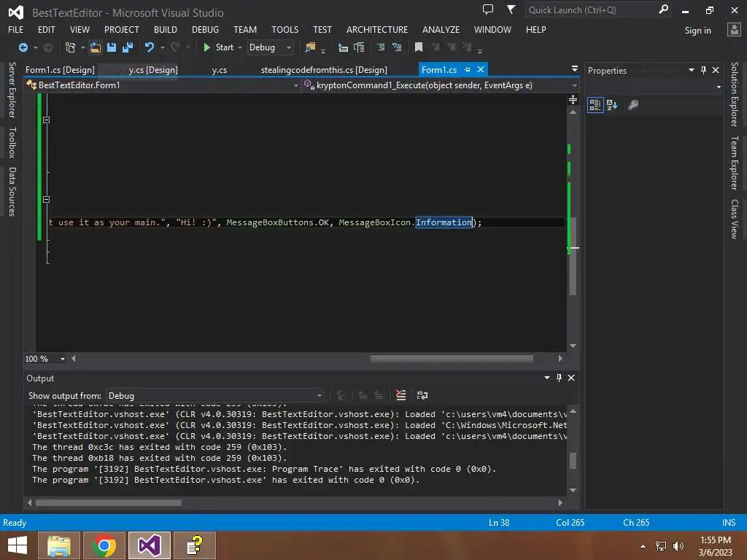Close the Form1.cs tab
The width and height of the screenshot is (747, 560).
(481, 69)
